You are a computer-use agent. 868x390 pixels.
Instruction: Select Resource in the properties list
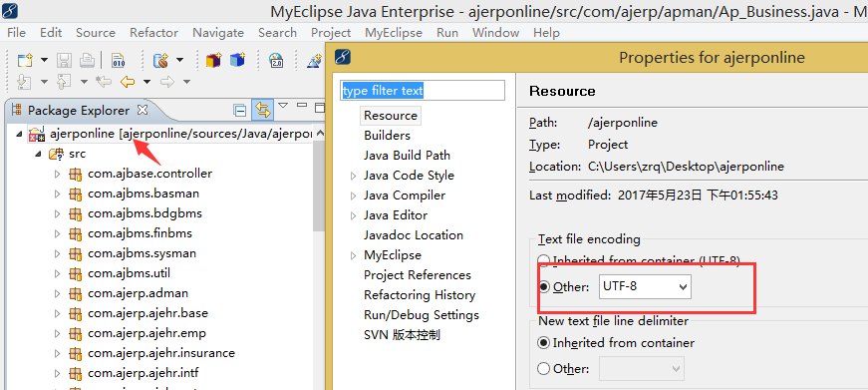point(391,116)
